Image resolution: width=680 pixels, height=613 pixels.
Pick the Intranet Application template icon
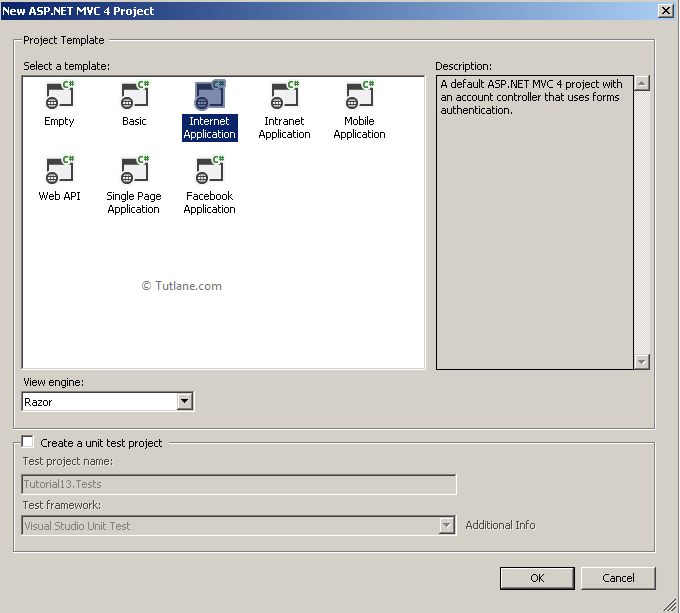coord(284,96)
